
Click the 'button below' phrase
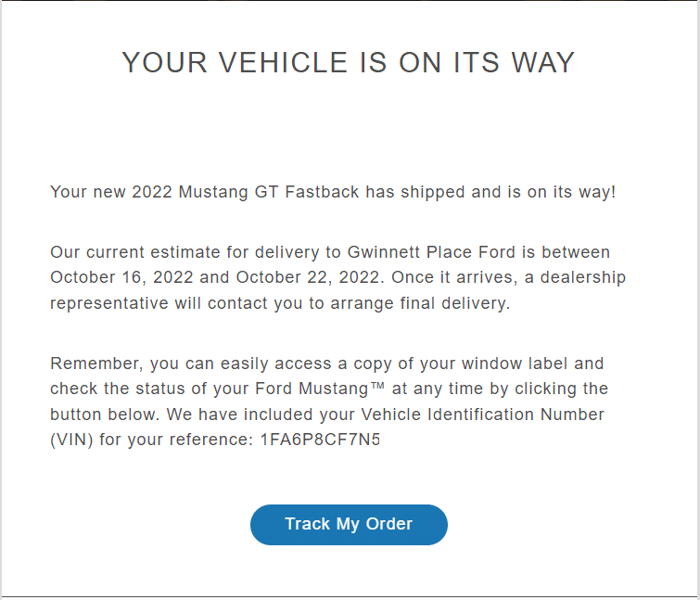102,415
